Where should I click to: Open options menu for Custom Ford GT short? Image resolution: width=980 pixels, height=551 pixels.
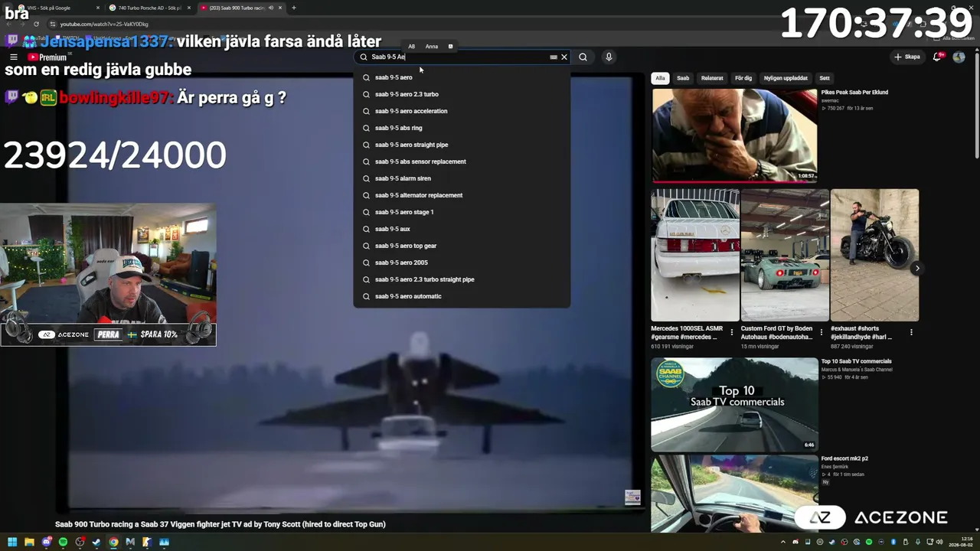[822, 332]
